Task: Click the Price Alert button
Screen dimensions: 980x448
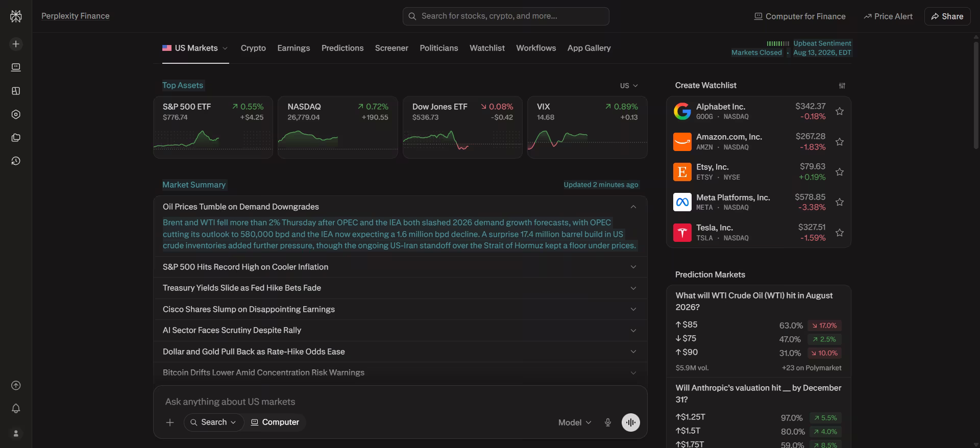Action: (888, 16)
